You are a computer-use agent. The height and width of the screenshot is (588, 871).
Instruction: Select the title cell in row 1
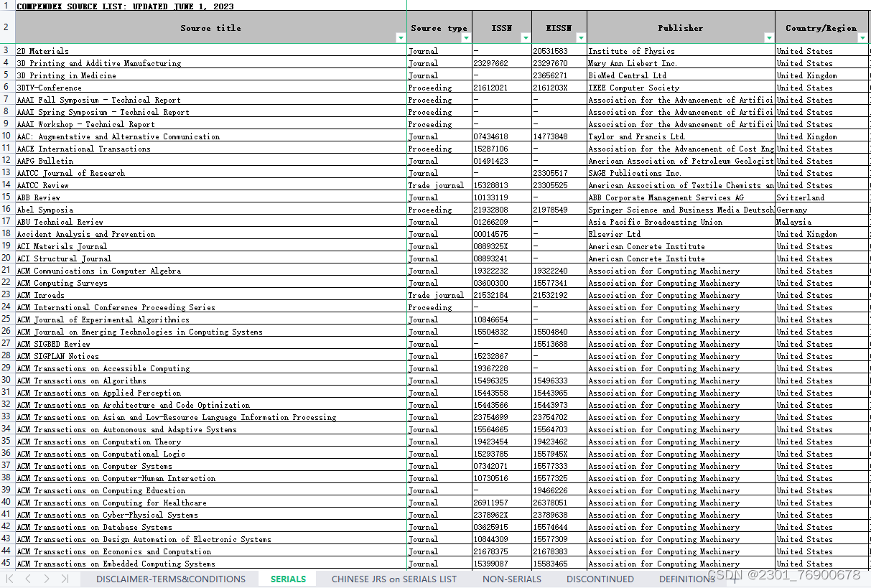click(x=211, y=6)
